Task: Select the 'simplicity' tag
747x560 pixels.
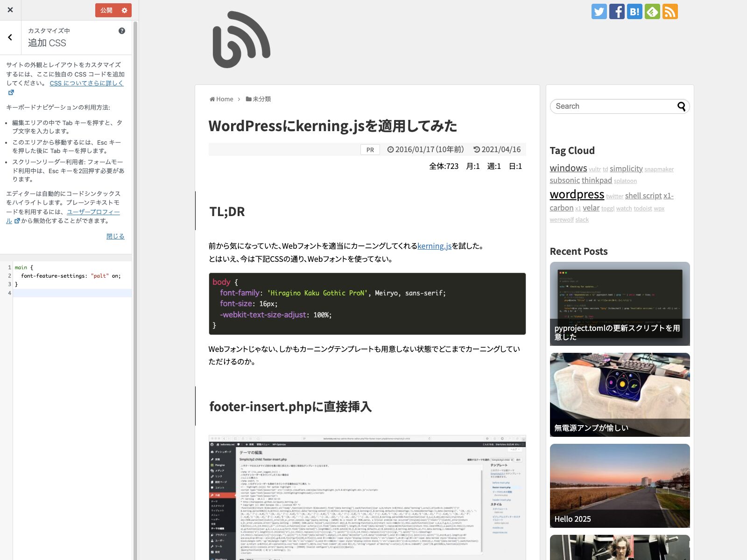Action: click(626, 168)
